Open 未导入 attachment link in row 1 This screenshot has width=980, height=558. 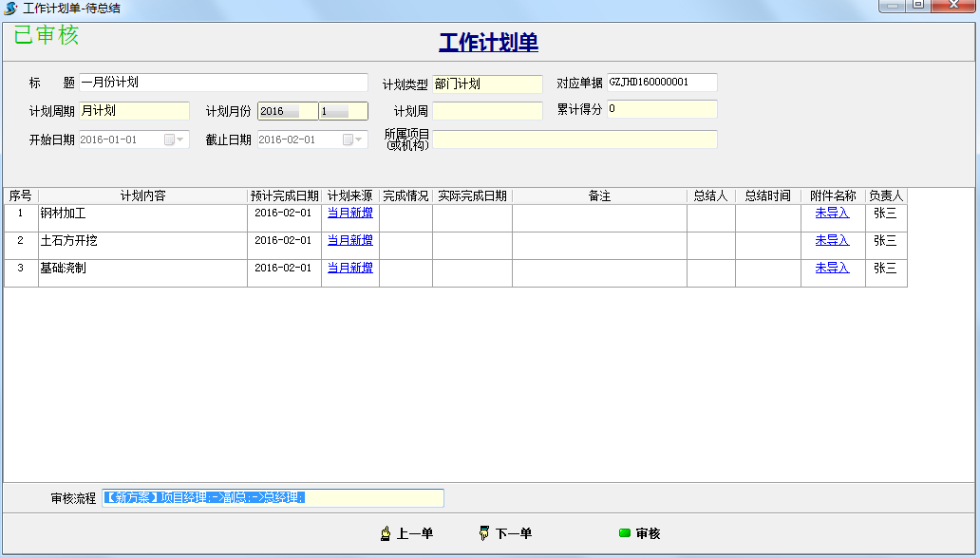coord(832,214)
